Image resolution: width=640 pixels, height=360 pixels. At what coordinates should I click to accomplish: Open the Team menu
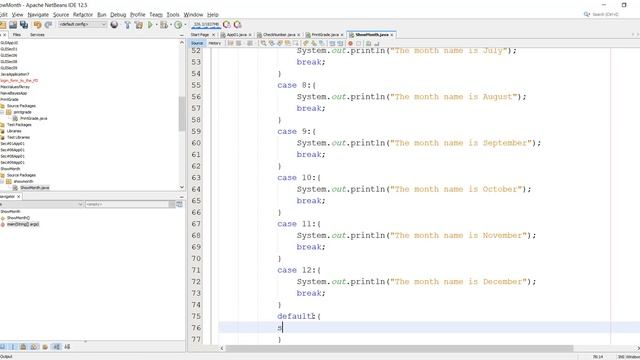click(156, 15)
